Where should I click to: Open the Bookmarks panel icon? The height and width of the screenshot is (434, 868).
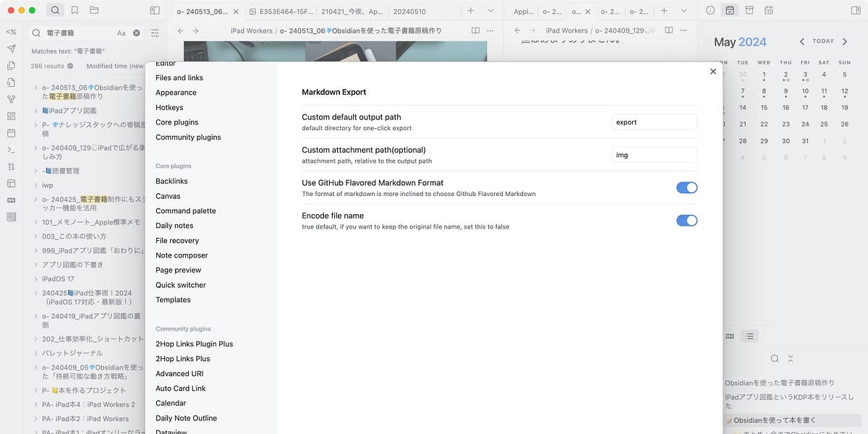75,10
